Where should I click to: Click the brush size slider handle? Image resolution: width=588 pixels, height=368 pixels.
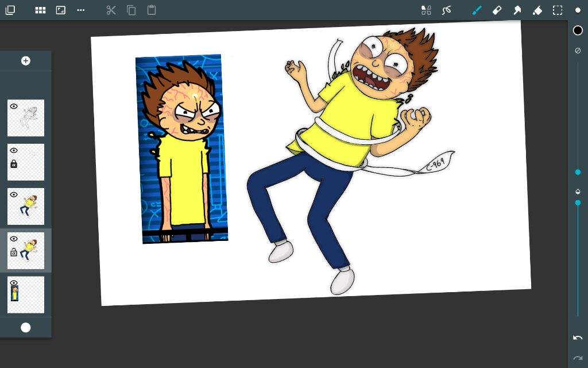pyautogui.click(x=578, y=172)
